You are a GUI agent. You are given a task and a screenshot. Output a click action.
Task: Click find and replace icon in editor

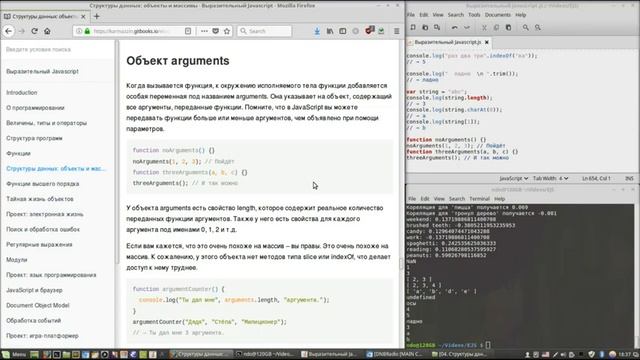tap(538, 27)
